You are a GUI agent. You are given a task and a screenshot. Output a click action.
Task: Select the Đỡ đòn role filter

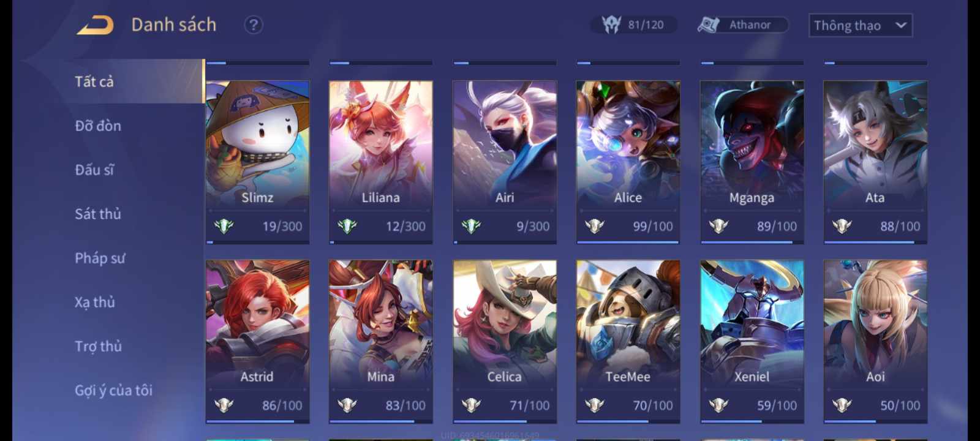[x=98, y=126]
